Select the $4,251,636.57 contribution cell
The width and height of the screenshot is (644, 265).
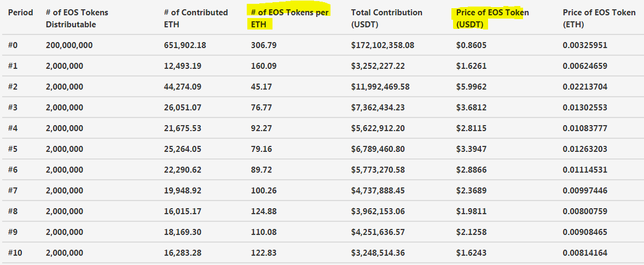pyautogui.click(x=378, y=232)
